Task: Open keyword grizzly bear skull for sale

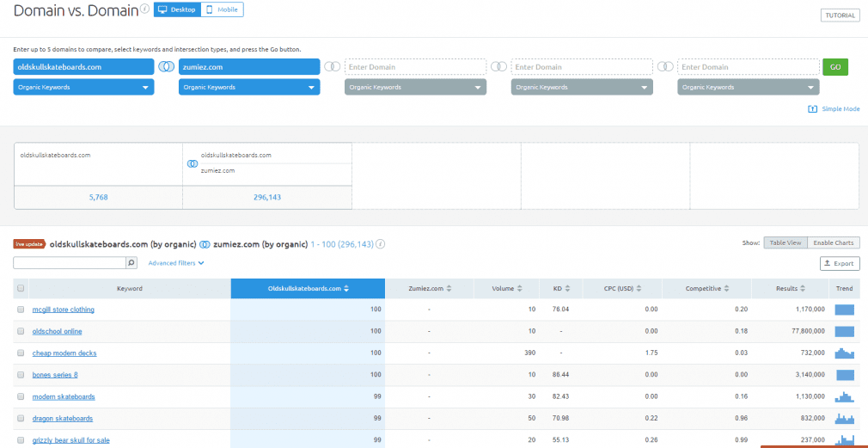Action: 70,440
